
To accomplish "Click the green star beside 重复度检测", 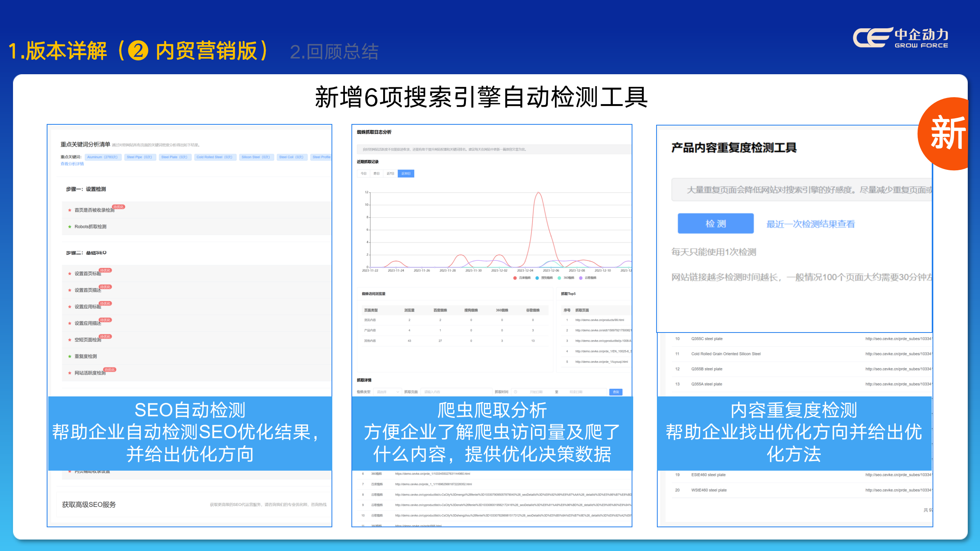I will [x=70, y=356].
